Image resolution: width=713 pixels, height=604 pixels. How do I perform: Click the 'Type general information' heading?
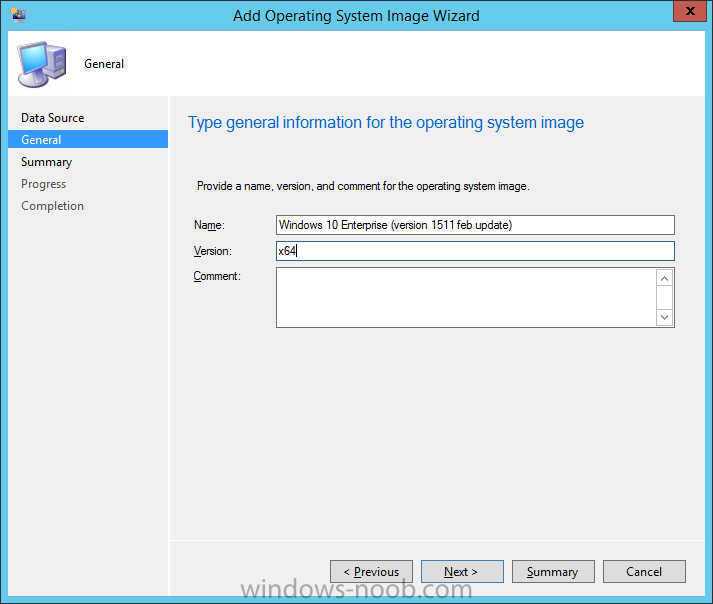click(x=386, y=123)
